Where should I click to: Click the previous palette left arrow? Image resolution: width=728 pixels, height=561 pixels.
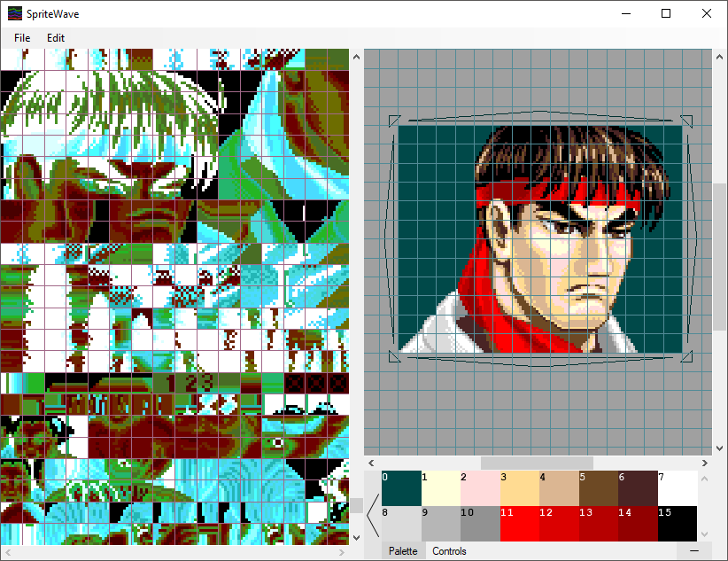pos(373,516)
